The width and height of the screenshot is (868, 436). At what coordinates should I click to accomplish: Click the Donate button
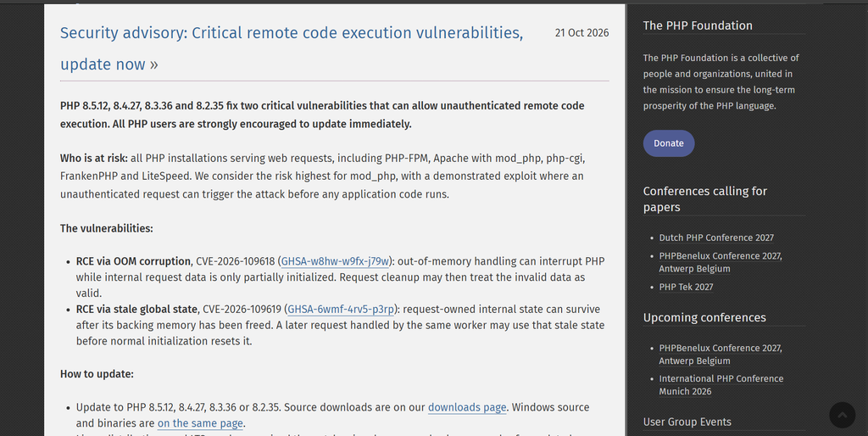pos(669,143)
